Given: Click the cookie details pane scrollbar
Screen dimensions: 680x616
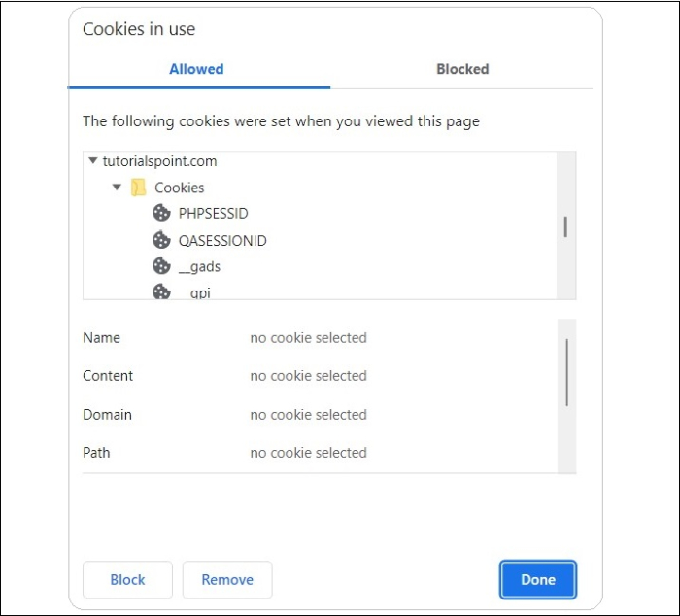Looking at the screenshot, I should click(x=566, y=372).
